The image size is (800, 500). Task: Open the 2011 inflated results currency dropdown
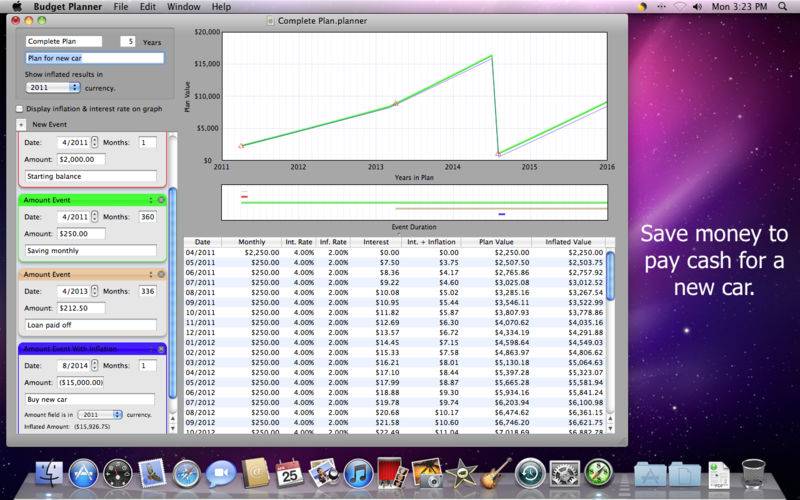point(53,88)
